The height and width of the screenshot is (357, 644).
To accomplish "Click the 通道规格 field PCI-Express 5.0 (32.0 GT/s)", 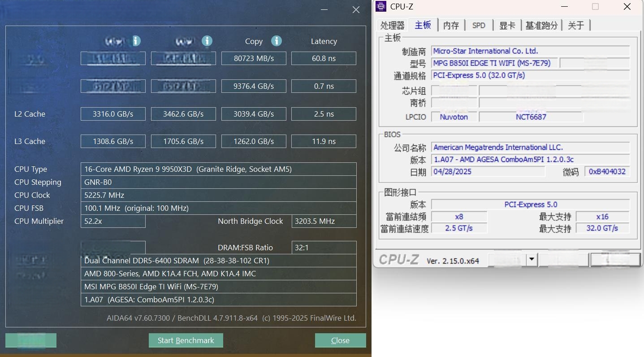I will coord(531,75).
